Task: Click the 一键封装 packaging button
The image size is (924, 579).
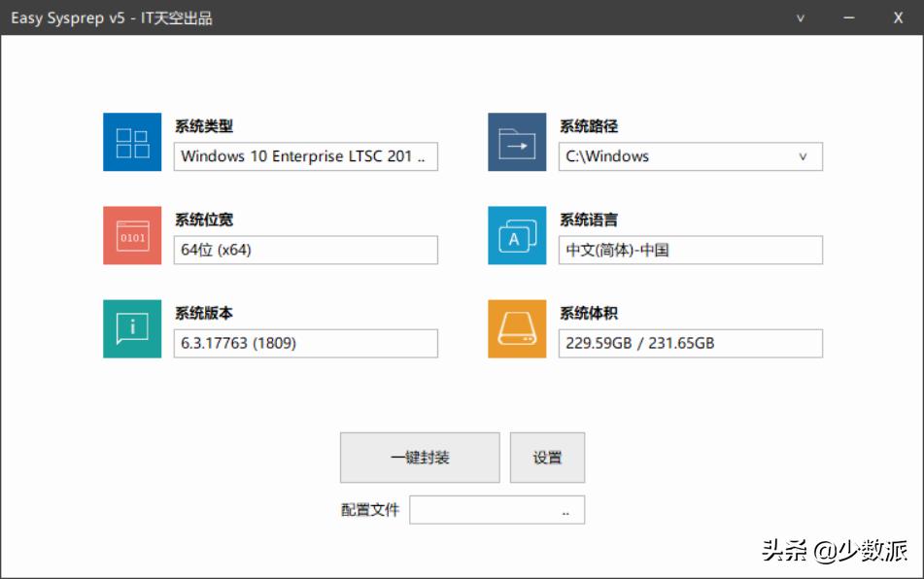Action: pos(420,457)
